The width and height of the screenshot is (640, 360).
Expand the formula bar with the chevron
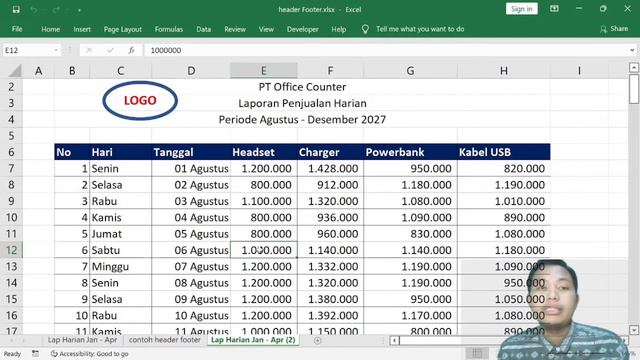632,50
